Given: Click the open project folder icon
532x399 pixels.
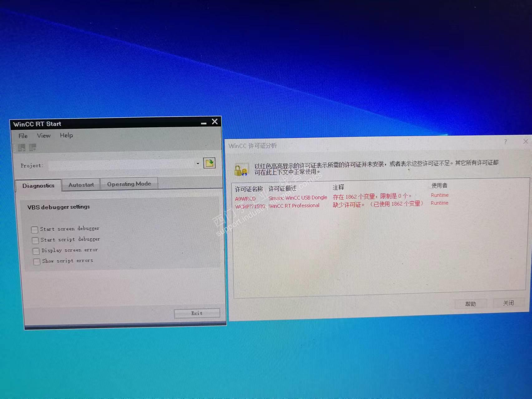Looking at the screenshot, I should [209, 163].
